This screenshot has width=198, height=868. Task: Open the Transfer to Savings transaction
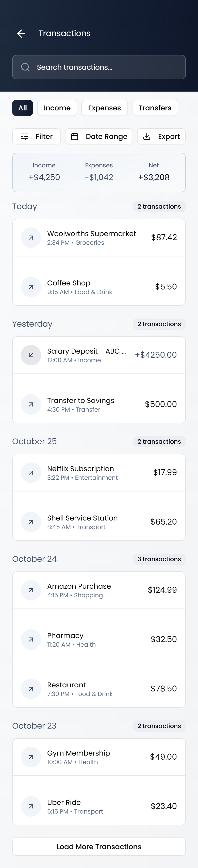pyautogui.click(x=99, y=404)
